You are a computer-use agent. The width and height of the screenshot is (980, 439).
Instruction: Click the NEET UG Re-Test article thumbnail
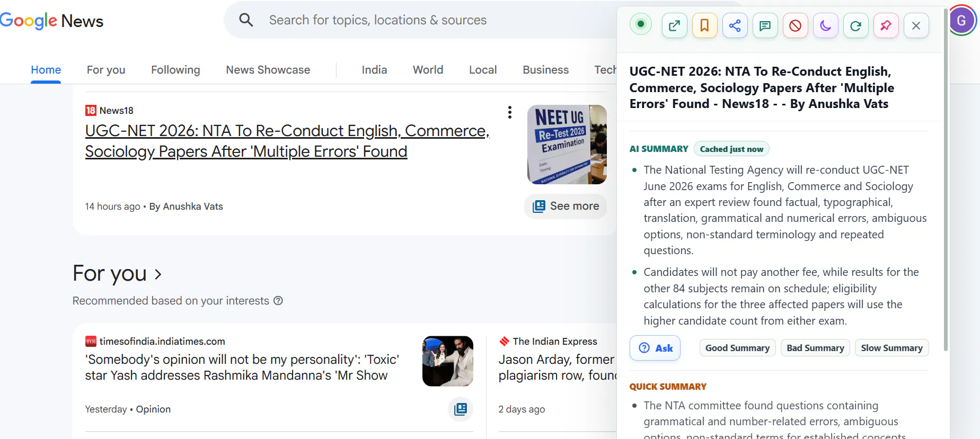[567, 144]
